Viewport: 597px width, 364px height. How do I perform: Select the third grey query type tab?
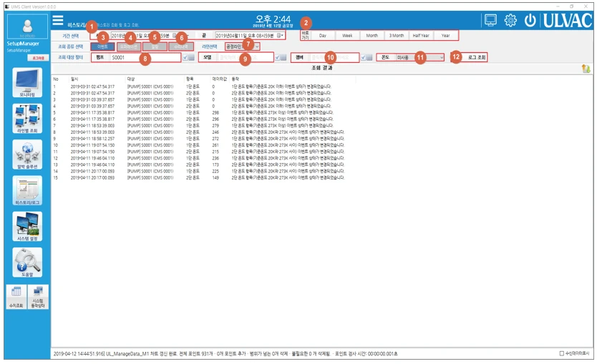(x=155, y=46)
